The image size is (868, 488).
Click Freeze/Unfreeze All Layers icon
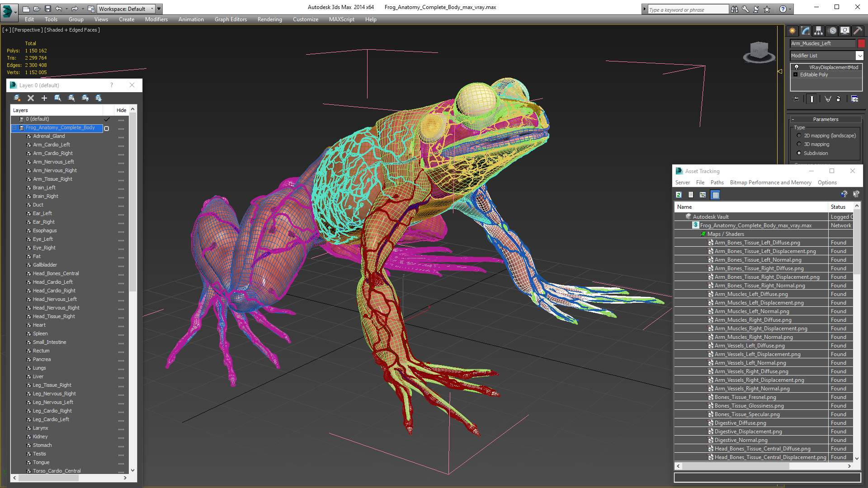pos(99,98)
